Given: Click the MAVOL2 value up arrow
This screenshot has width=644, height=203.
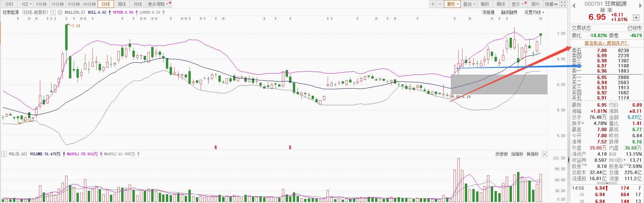Looking at the screenshot, I should [138, 154].
